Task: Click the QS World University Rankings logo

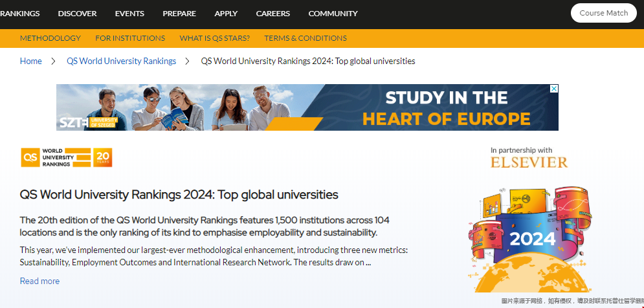Action: [56, 158]
